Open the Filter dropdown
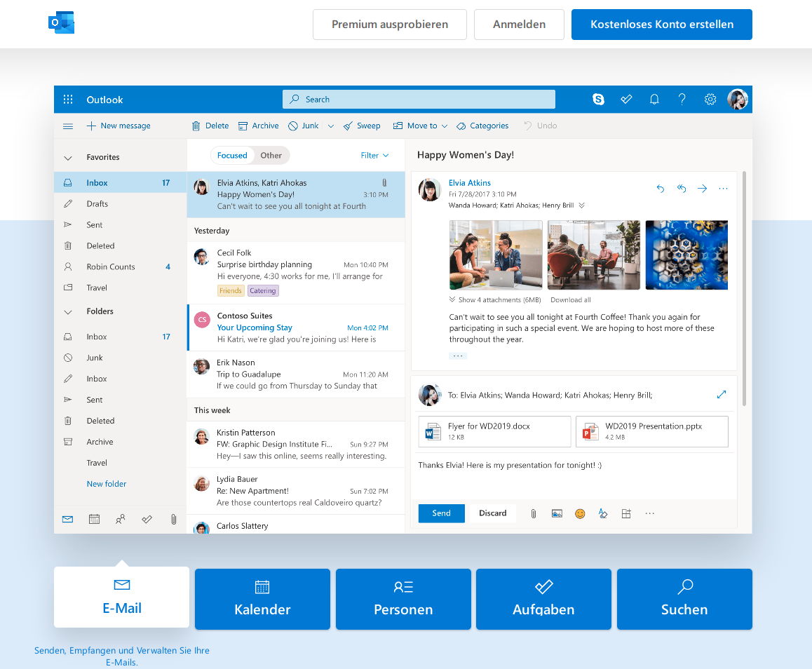The width and height of the screenshot is (812, 669). [x=374, y=156]
